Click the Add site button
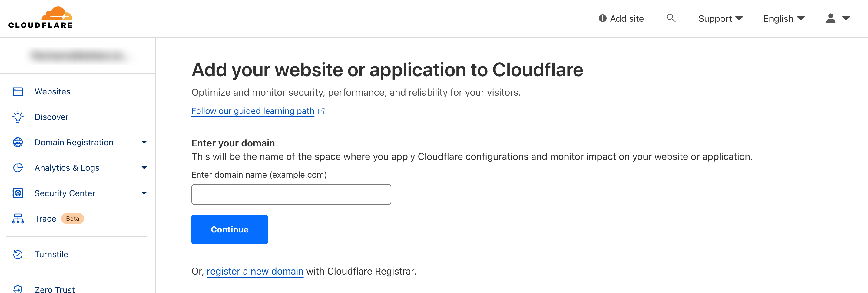The width and height of the screenshot is (868, 293). [621, 18]
